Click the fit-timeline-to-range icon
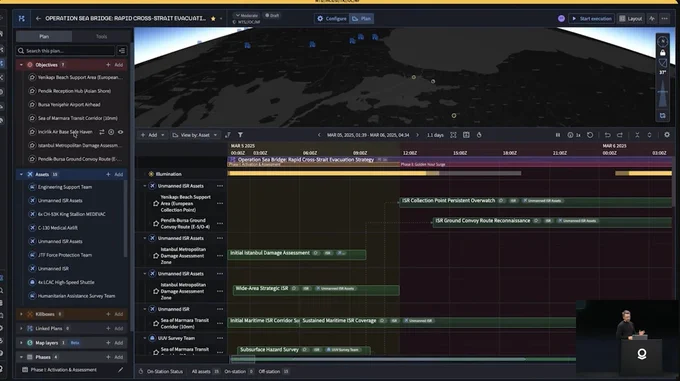The height and width of the screenshot is (381, 680). [453, 135]
